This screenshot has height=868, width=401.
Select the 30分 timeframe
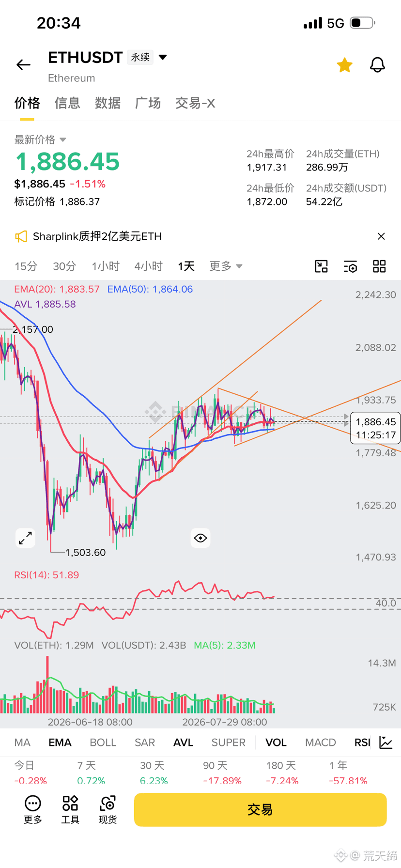[x=64, y=266]
